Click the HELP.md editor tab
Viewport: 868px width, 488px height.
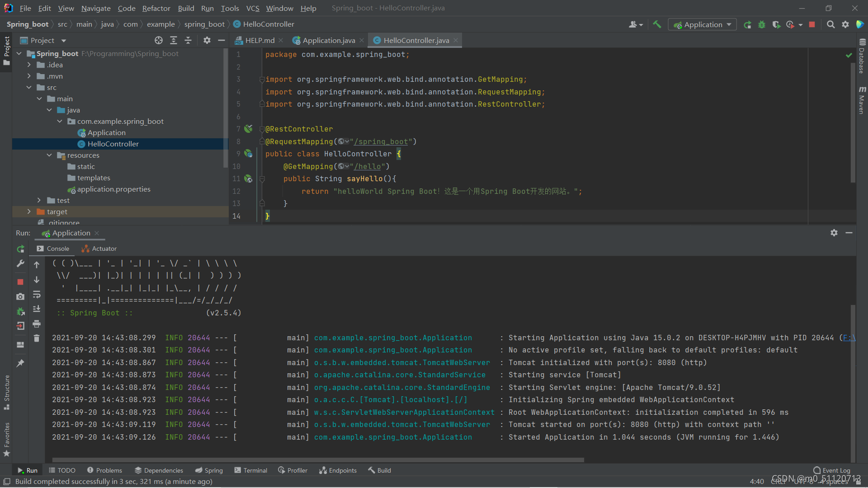click(x=257, y=40)
